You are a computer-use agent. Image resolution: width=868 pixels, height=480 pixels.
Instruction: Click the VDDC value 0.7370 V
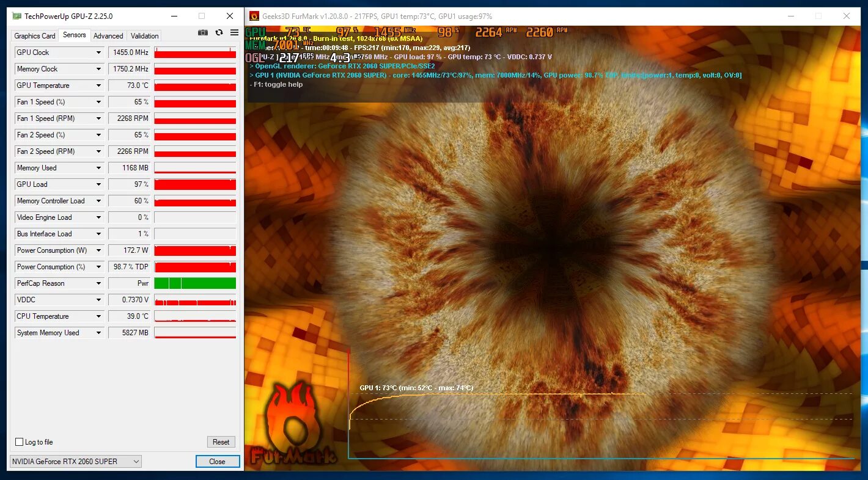click(x=130, y=300)
